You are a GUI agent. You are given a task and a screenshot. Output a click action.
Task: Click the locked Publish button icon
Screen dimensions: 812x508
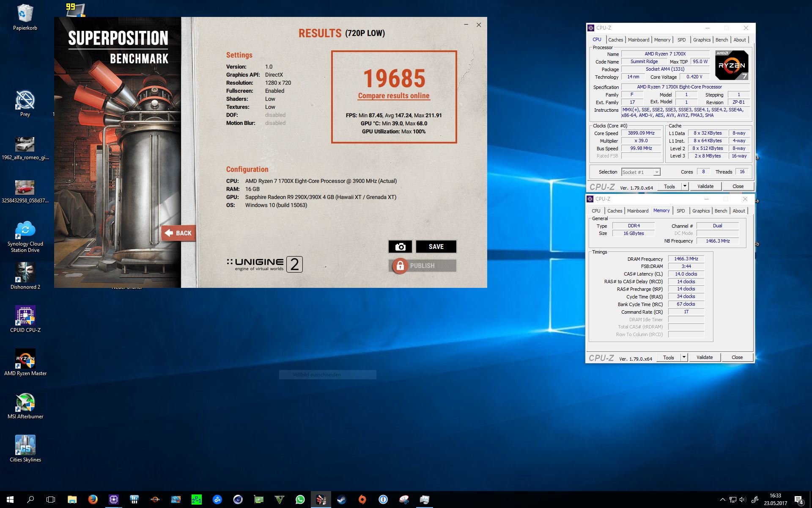click(x=400, y=266)
